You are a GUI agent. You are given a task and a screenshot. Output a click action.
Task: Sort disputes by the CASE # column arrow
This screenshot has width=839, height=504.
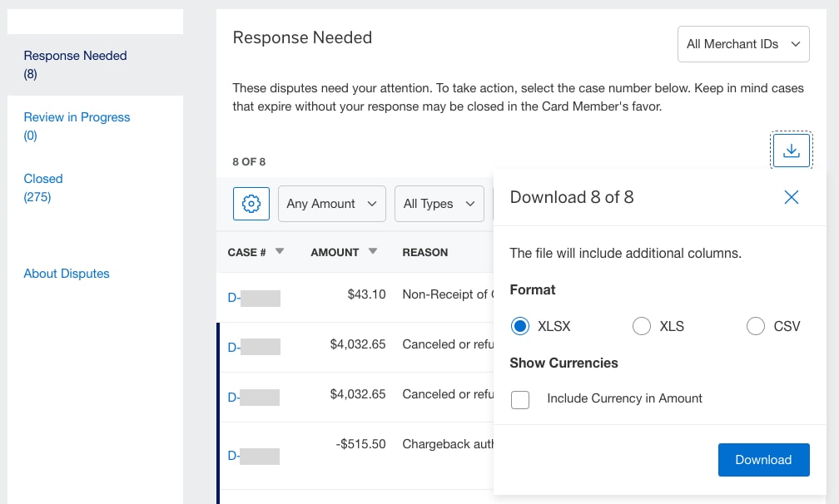[280, 252]
